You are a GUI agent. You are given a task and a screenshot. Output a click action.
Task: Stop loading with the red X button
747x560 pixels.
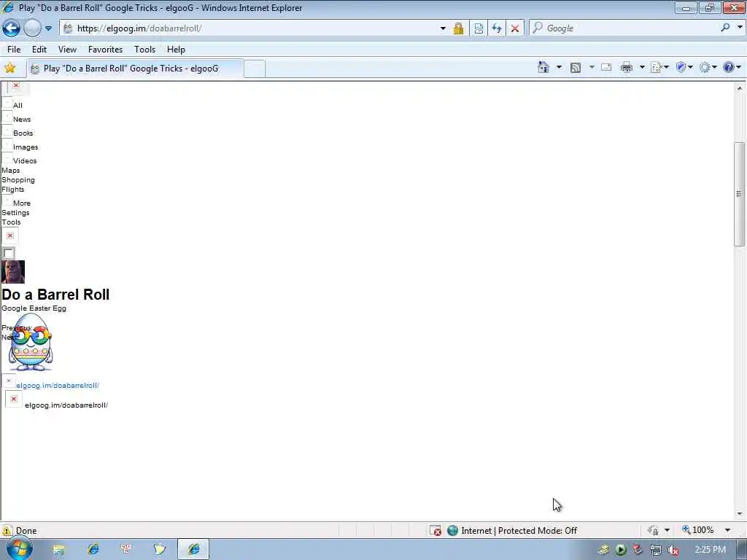pos(515,28)
